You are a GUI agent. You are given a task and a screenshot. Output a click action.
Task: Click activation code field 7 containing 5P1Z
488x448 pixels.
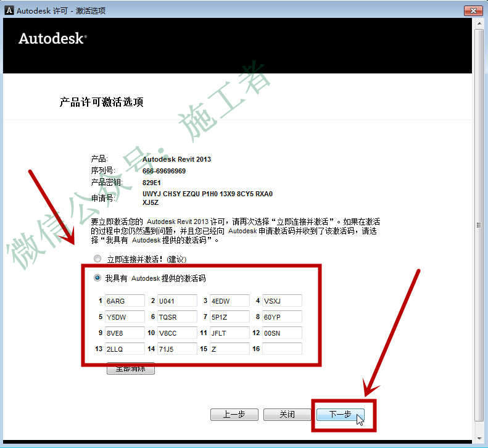tap(230, 317)
